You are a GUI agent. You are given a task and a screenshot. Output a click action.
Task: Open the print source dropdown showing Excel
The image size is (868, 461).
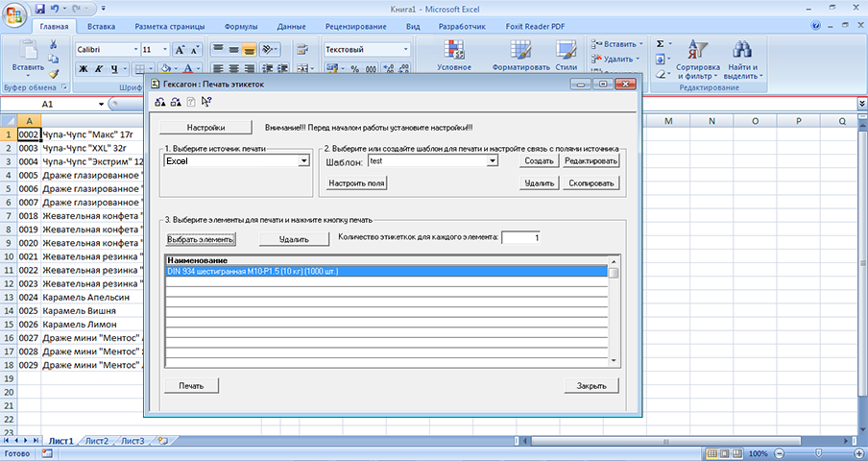tap(302, 161)
